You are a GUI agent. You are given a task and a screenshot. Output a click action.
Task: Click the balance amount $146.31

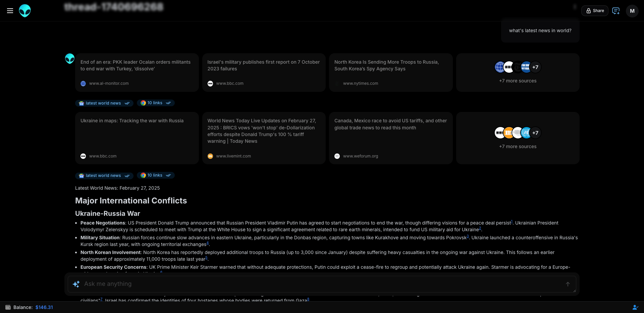[44, 307]
